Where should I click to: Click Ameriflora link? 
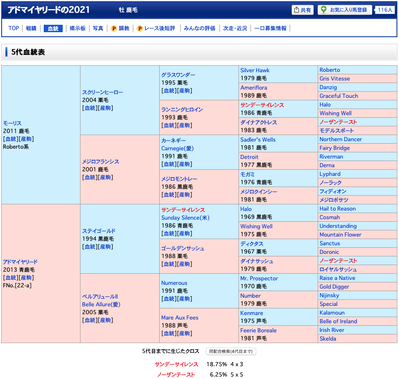tap(254, 88)
